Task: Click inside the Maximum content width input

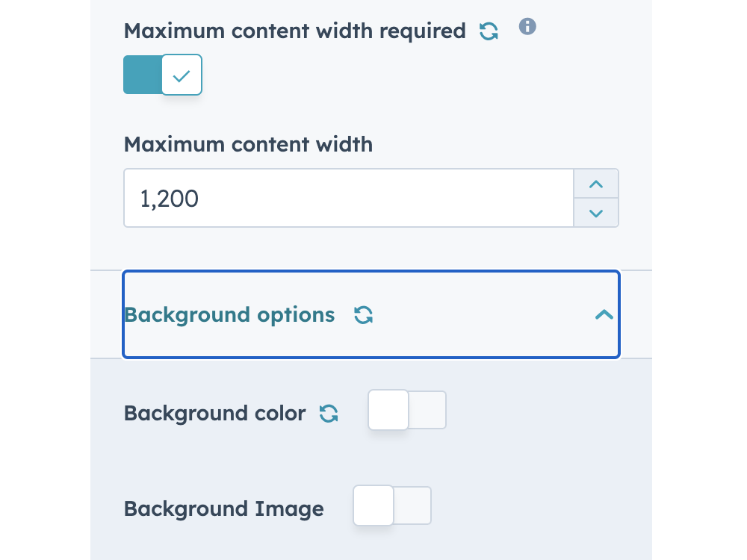Action: coord(348,198)
